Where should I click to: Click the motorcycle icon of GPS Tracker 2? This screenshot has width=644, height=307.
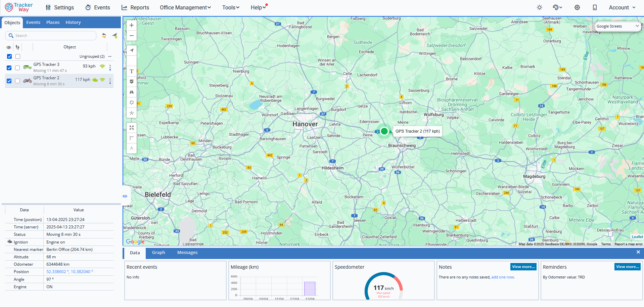click(x=28, y=81)
